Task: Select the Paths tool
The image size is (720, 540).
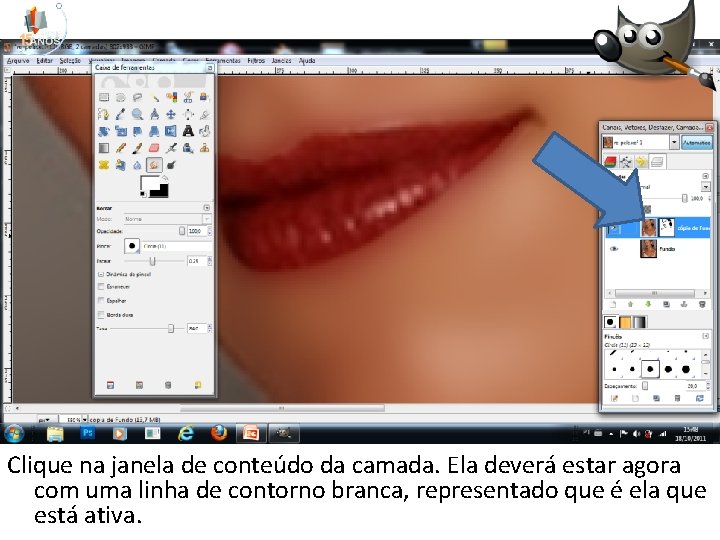Action: [104, 114]
